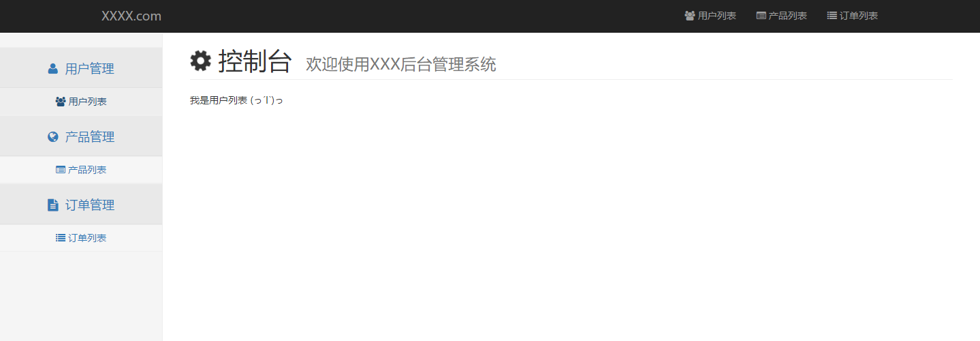Click the card icon in sidebar 产品列表

tap(61, 170)
